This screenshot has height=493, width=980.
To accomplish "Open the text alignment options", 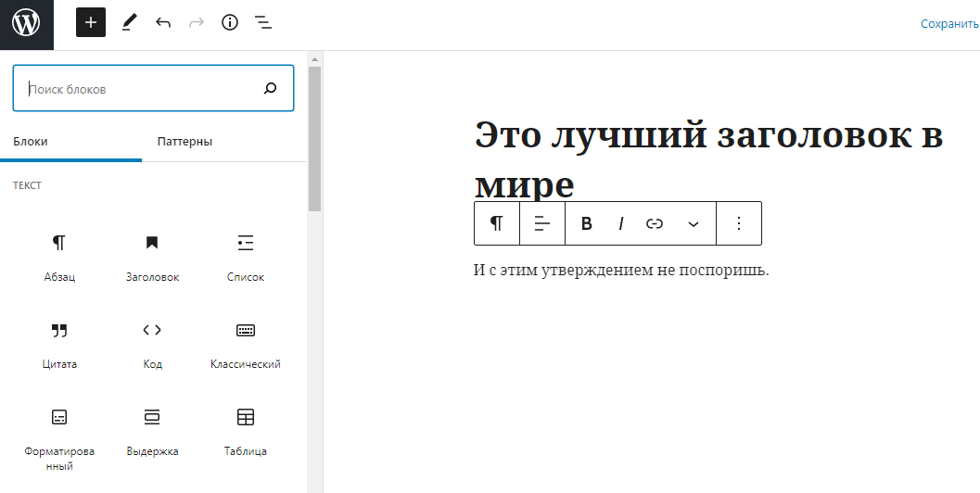I will click(542, 223).
